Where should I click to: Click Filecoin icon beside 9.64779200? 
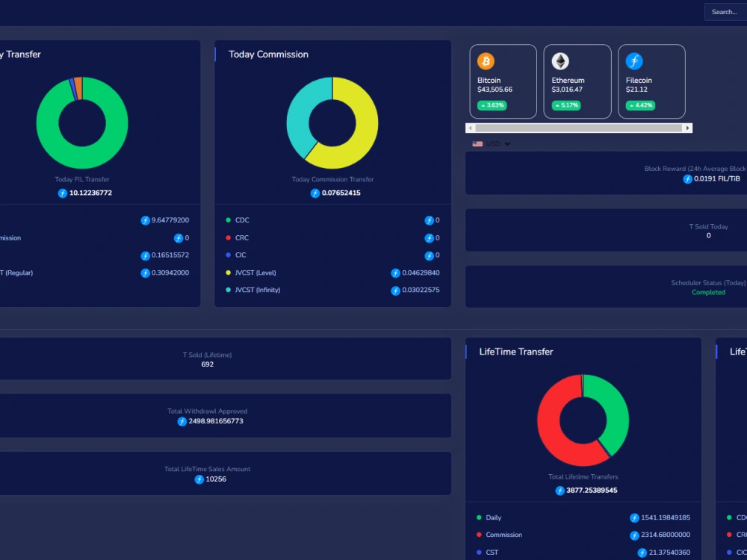point(146,220)
